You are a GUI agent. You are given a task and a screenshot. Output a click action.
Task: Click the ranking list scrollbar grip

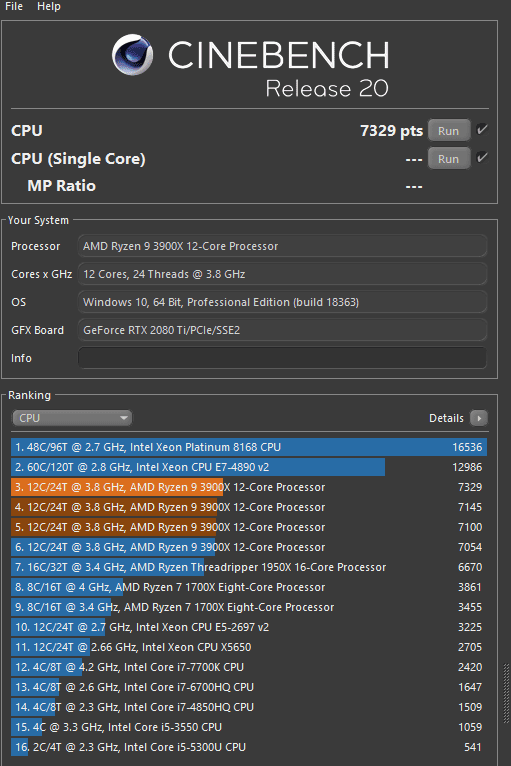(507, 693)
